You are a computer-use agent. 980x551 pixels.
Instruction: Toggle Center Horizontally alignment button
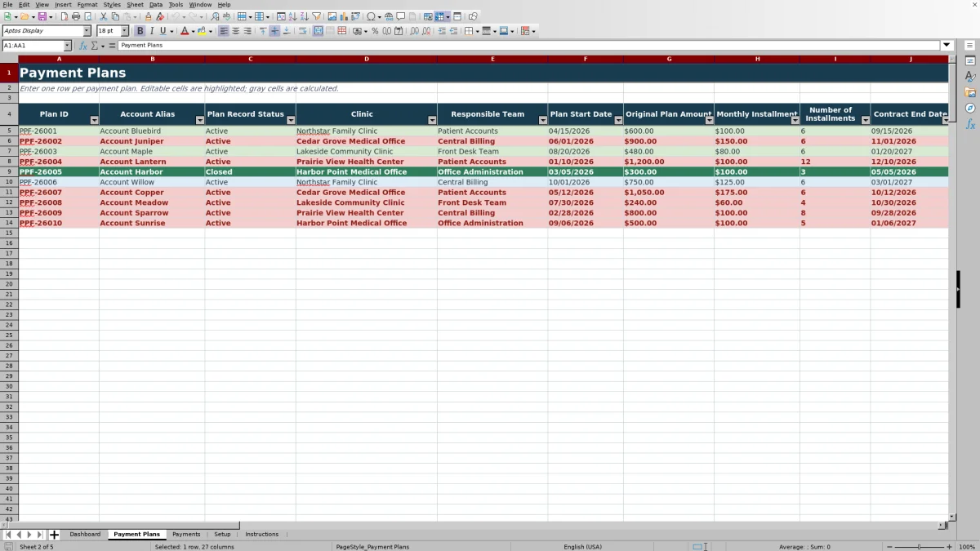click(x=236, y=31)
